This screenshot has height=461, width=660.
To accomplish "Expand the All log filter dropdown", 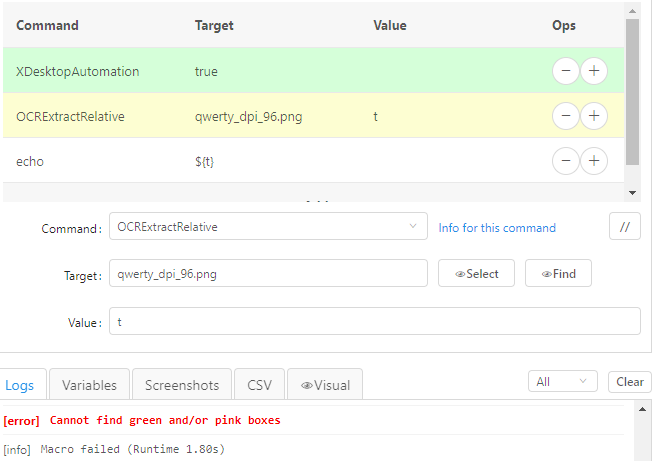I will tap(562, 381).
